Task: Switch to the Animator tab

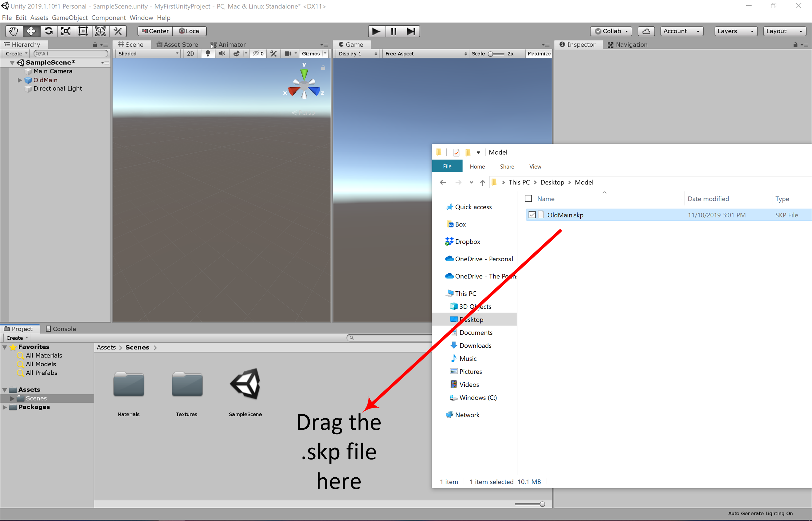Action: pyautogui.click(x=228, y=45)
